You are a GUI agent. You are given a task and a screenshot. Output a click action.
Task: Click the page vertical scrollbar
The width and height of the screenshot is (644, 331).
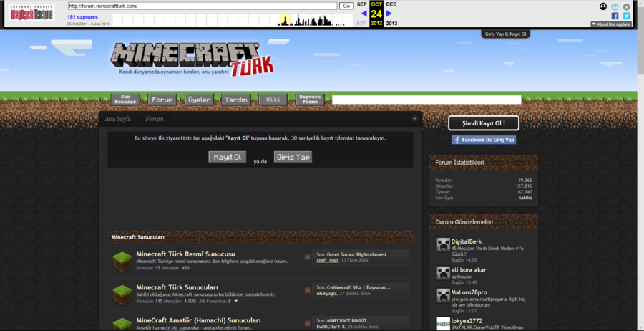[640, 165]
